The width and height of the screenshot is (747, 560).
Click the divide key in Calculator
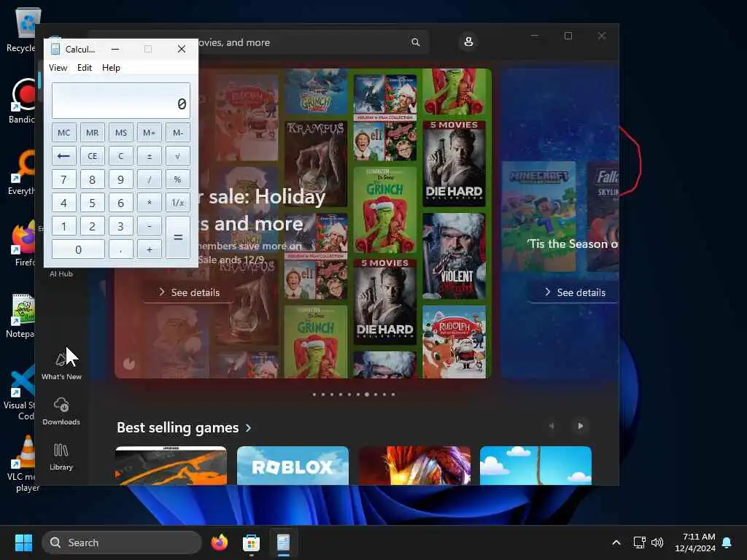149,179
